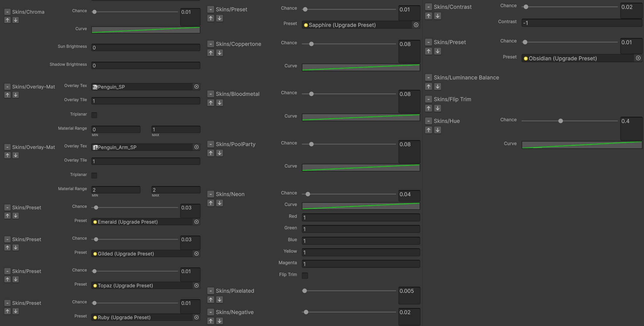Remove the Skins/Luminance Balance entry

tap(428, 78)
